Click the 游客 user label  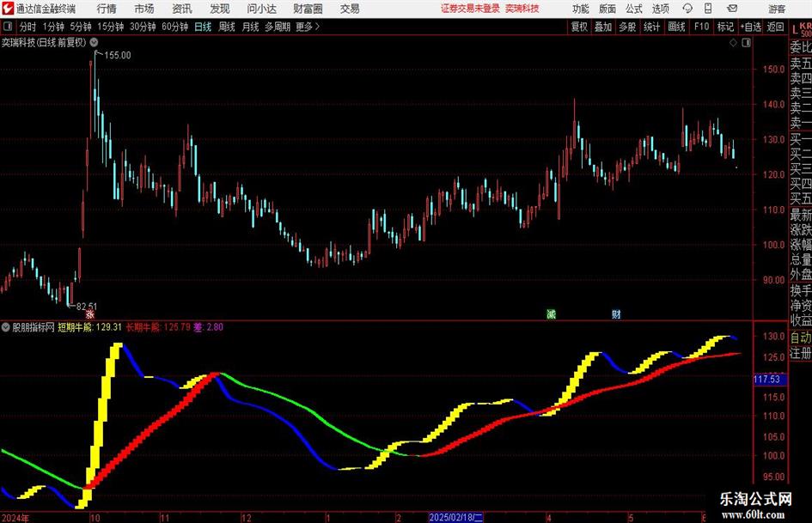pyautogui.click(x=776, y=9)
